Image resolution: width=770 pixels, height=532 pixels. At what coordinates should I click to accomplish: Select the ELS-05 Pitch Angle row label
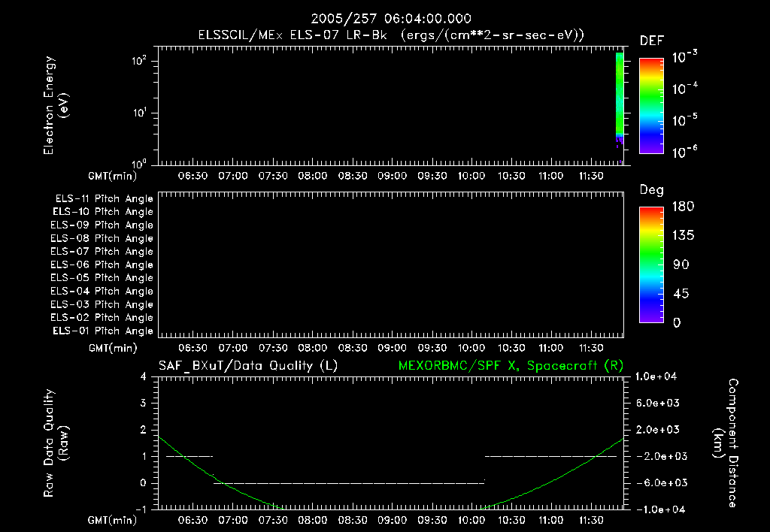pyautogui.click(x=102, y=278)
